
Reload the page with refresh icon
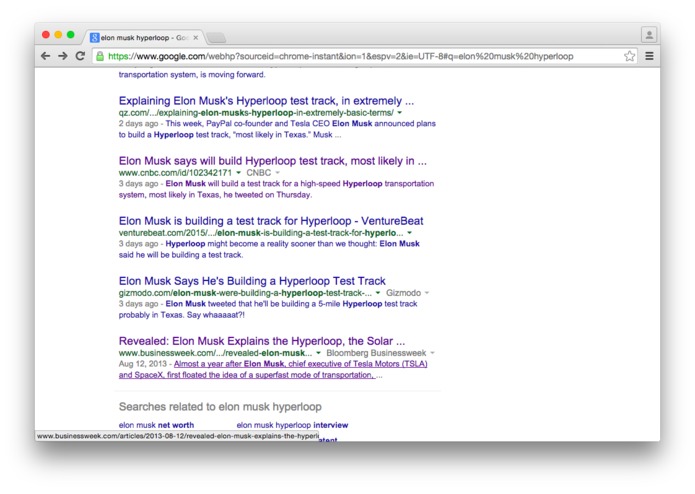coord(80,56)
